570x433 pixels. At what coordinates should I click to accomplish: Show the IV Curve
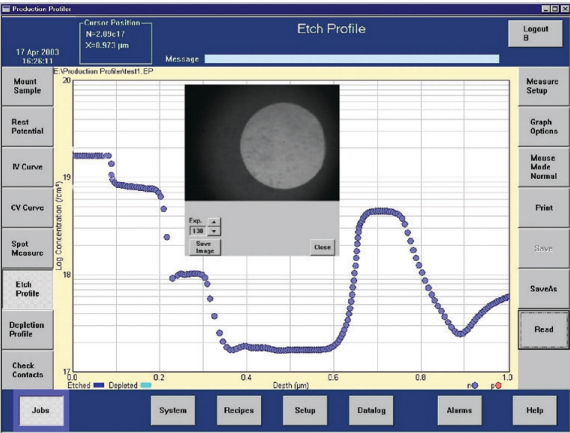click(27, 167)
